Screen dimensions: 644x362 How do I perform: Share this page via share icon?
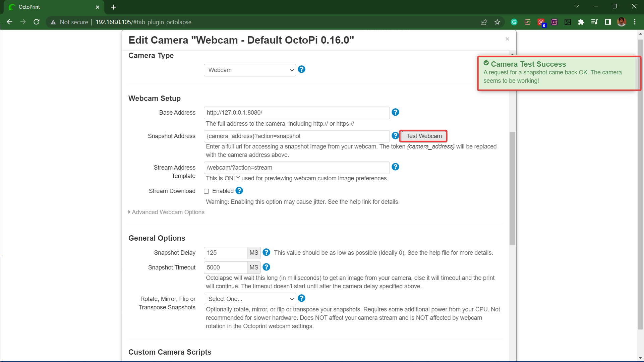click(x=484, y=22)
